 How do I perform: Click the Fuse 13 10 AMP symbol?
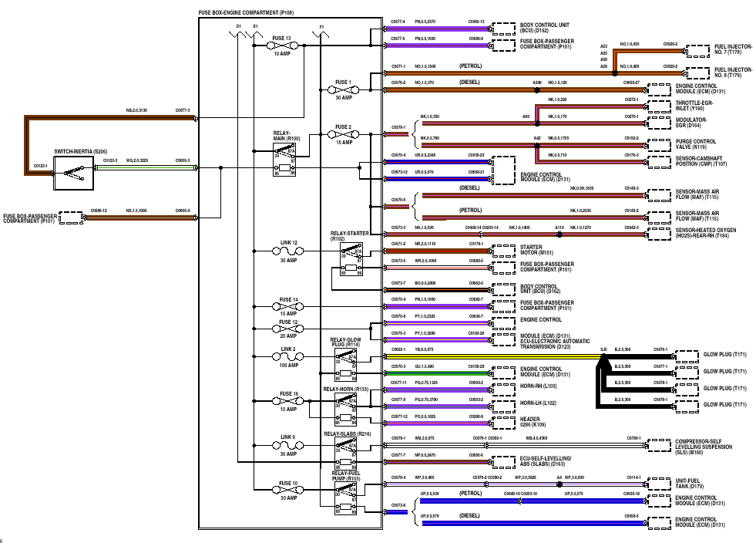(x=282, y=46)
